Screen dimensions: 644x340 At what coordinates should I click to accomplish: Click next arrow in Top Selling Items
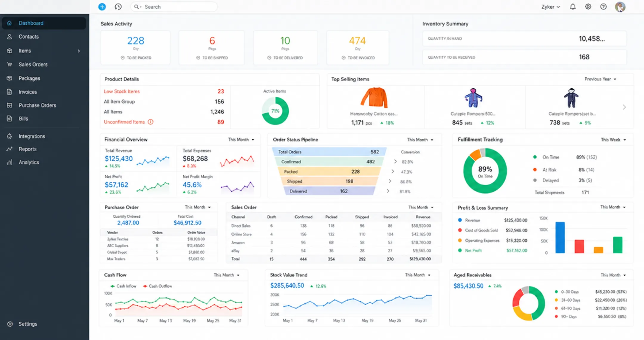click(624, 107)
